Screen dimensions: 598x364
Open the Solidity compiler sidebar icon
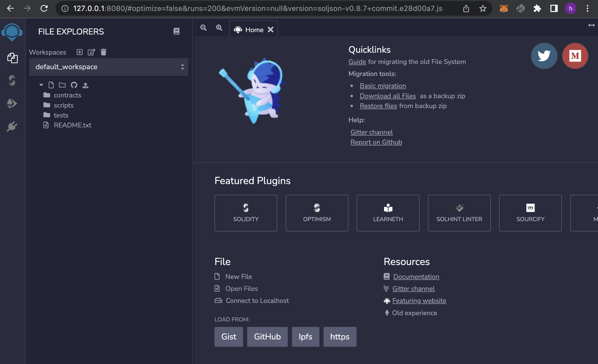(12, 81)
